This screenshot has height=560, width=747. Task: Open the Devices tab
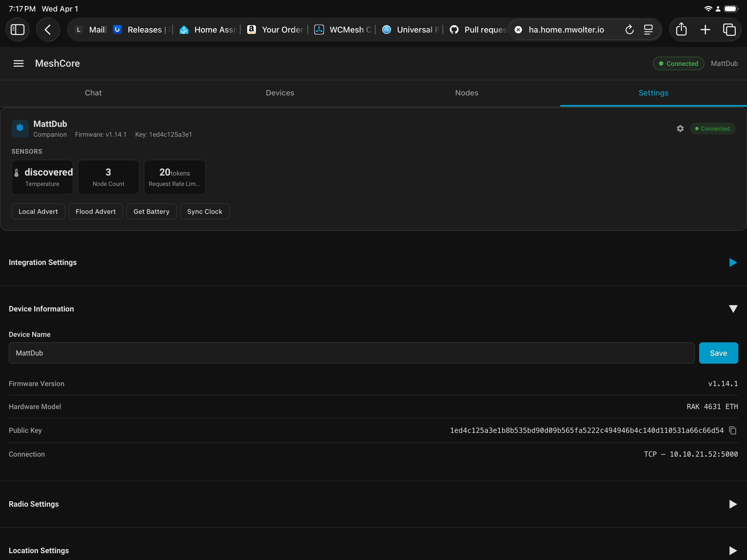280,93
